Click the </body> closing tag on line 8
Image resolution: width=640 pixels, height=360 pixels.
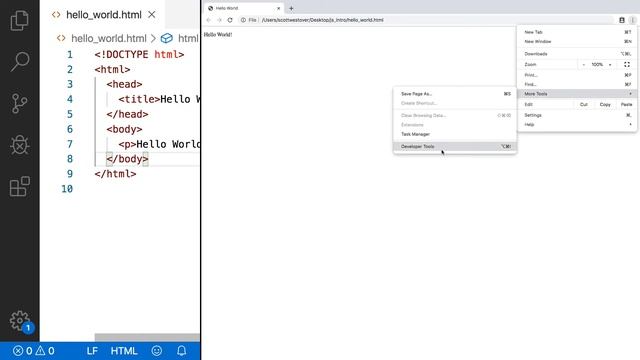click(127, 159)
